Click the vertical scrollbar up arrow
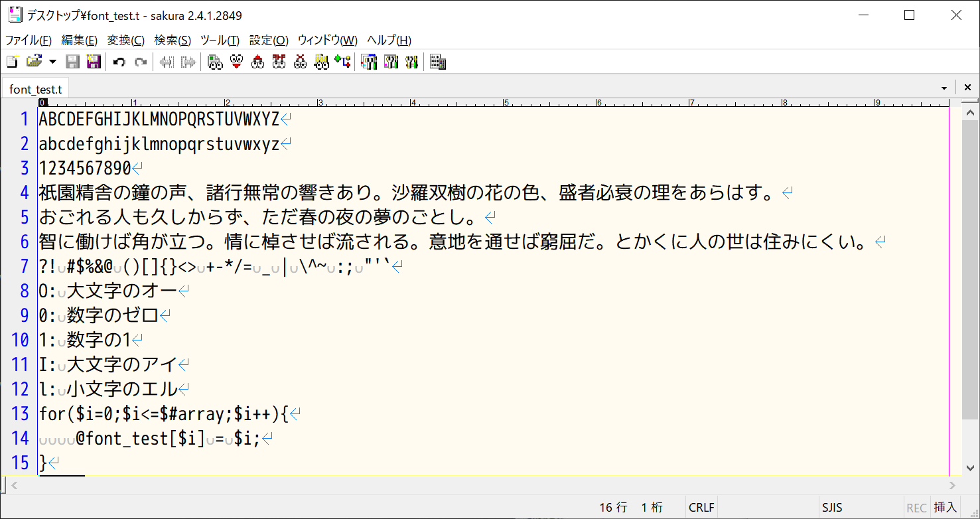The width and height of the screenshot is (980, 519). coord(969,113)
